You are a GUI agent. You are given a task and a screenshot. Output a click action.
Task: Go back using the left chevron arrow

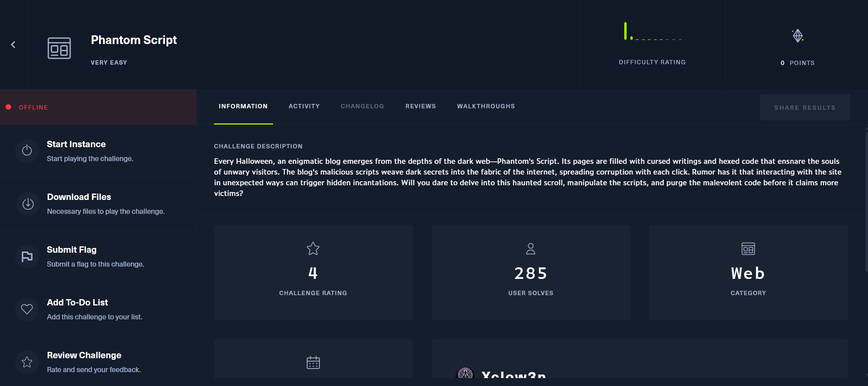coord(13,44)
